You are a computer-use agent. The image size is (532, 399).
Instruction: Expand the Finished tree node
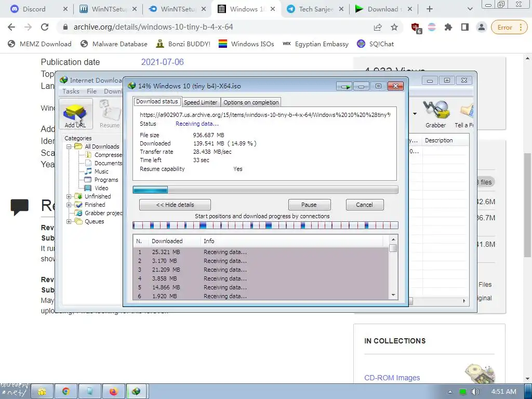[x=69, y=205]
